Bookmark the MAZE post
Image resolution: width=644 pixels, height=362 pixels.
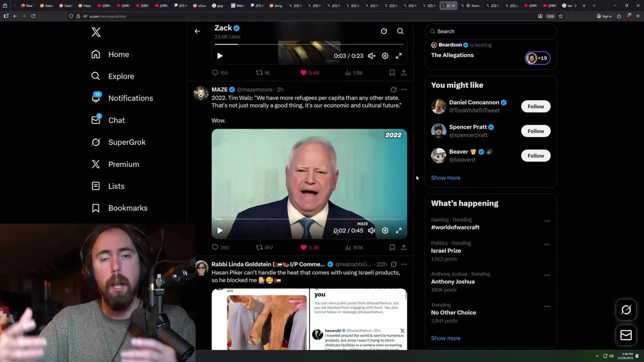click(x=392, y=247)
